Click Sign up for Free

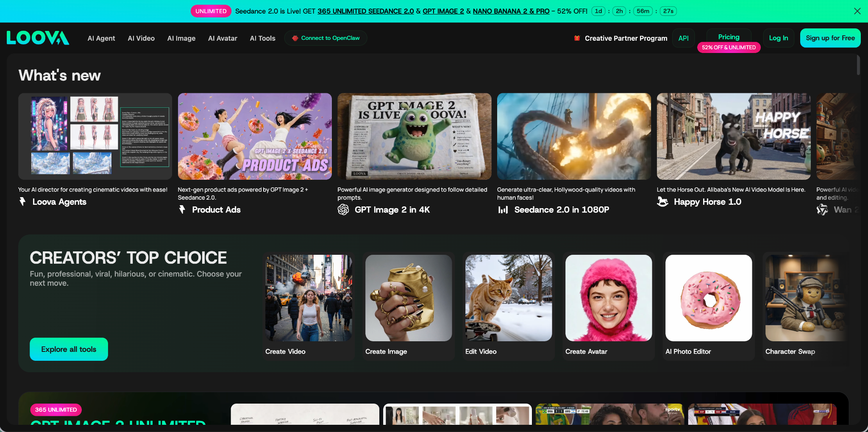click(830, 38)
